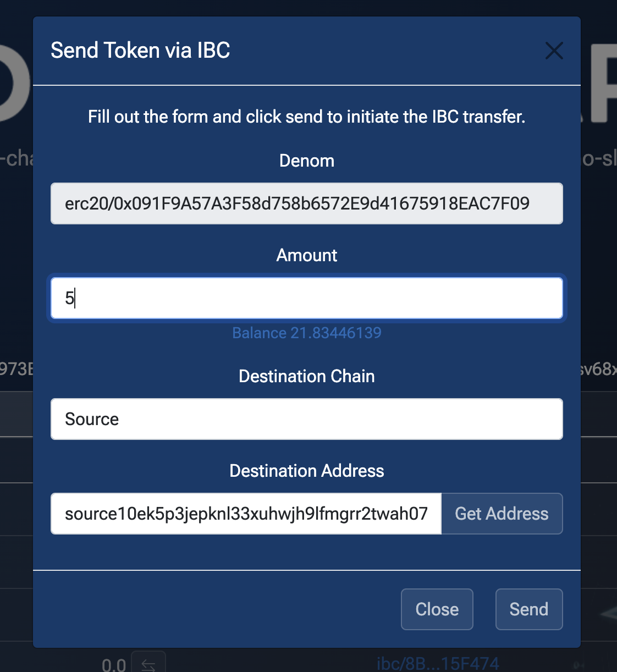The image size is (617, 672).
Task: Click the "Fill out the form" instruction text
Action: tap(307, 117)
